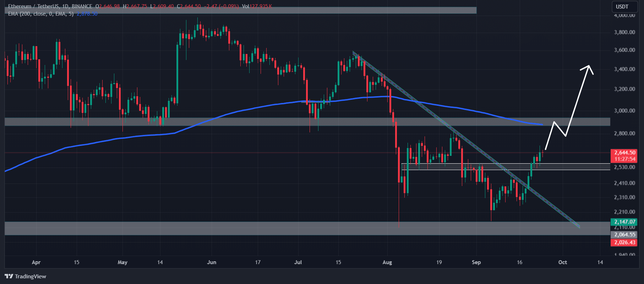Screen dimensions: 644x284
Task: Click the 19 date label after Aug
Action: (x=439, y=262)
